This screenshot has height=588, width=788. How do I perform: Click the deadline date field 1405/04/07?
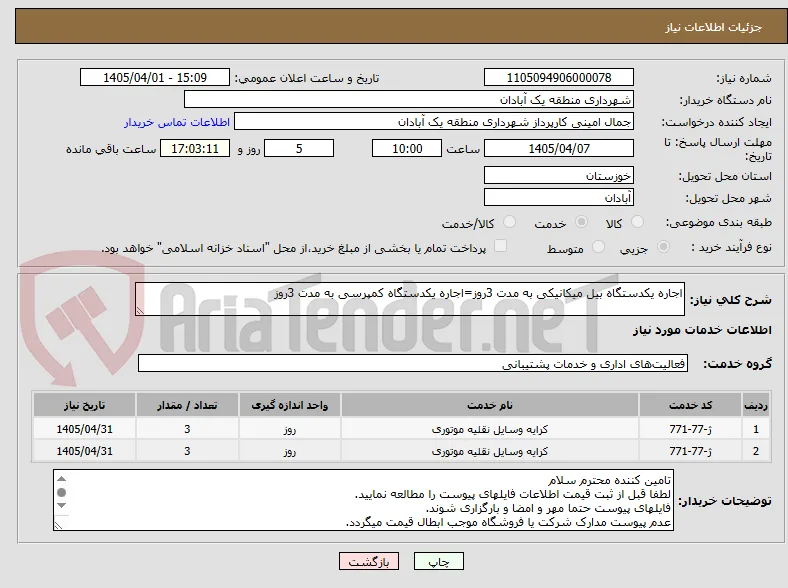[559, 148]
